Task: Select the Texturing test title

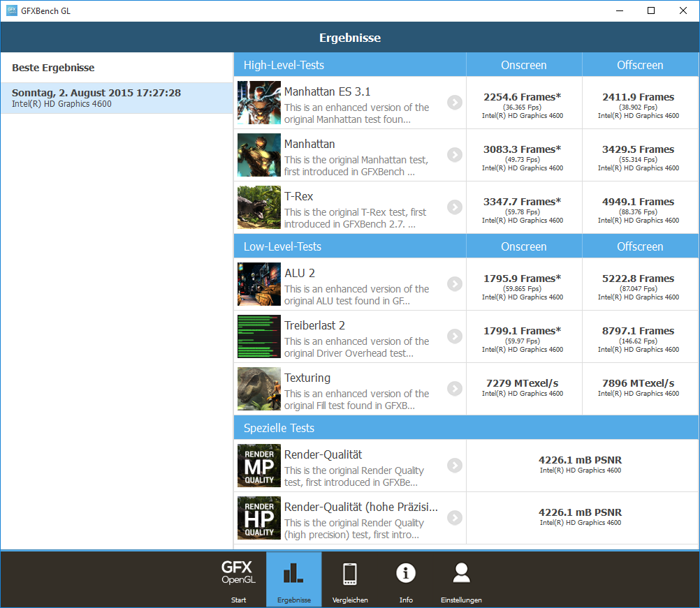Action: click(307, 378)
